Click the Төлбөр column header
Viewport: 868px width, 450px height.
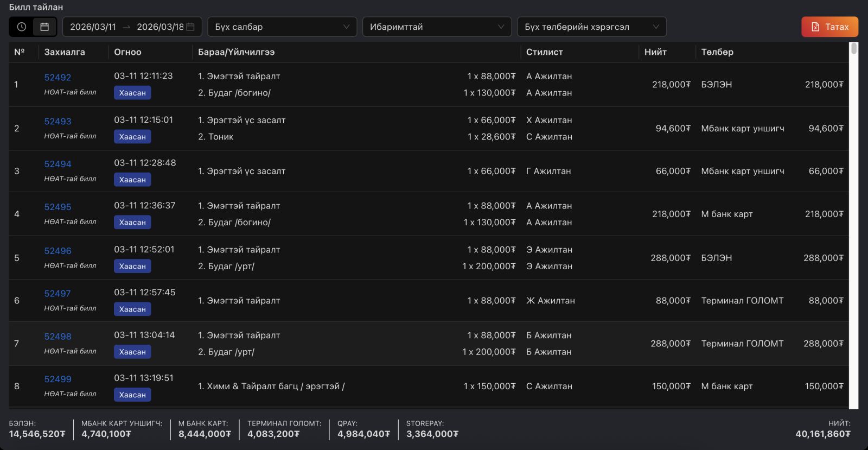tap(717, 52)
